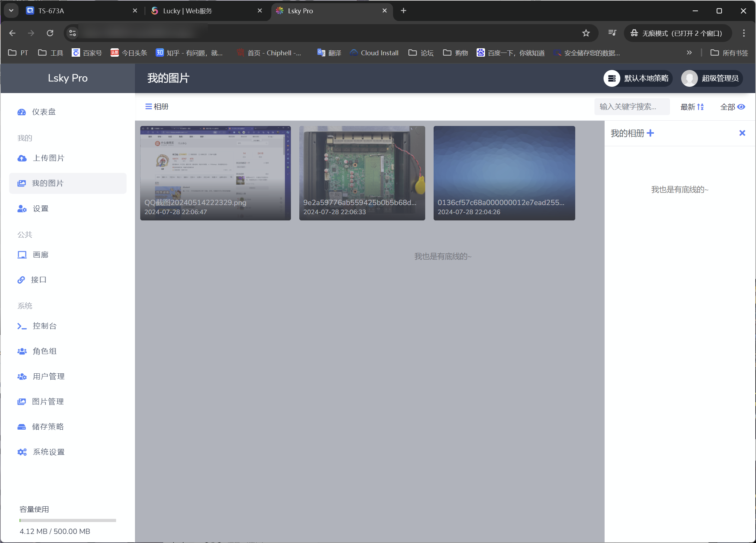
Task: Expand the 工具 bookmarks folder
Action: click(x=51, y=53)
